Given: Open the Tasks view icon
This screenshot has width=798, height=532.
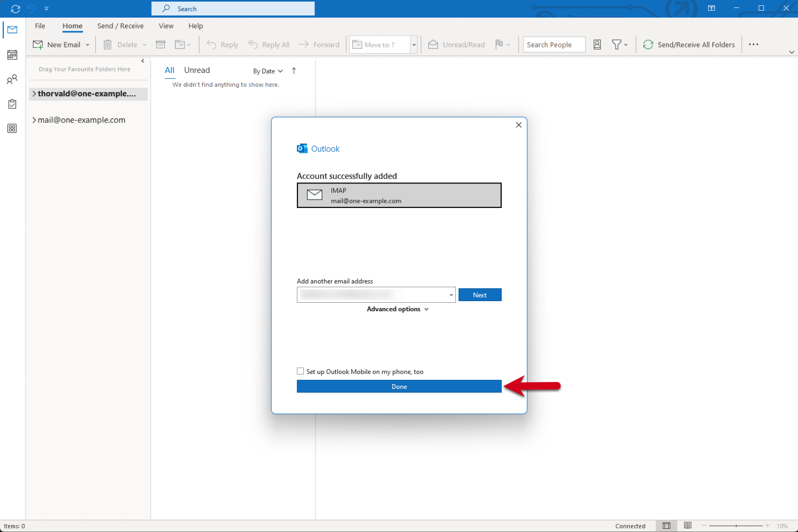Looking at the screenshot, I should [12, 104].
